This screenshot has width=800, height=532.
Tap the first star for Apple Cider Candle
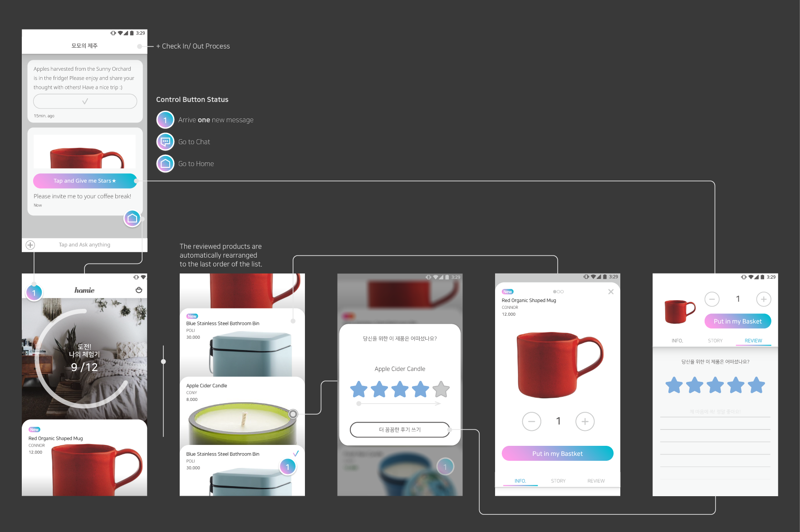coord(359,389)
